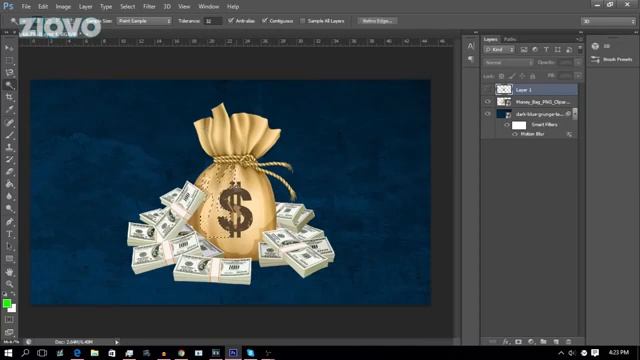Select the Move tool
Screen dimensions: 640x360
point(9,48)
